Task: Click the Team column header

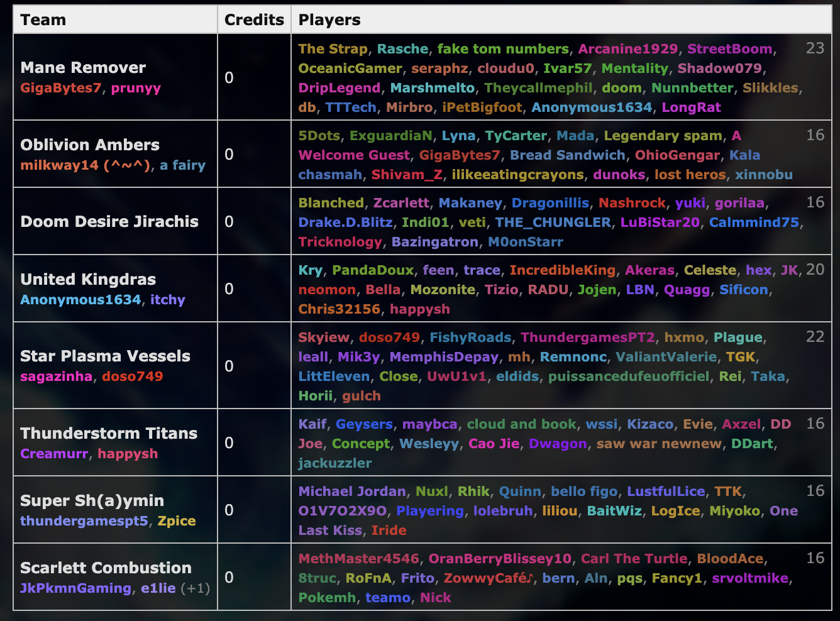Action: pyautogui.click(x=43, y=20)
